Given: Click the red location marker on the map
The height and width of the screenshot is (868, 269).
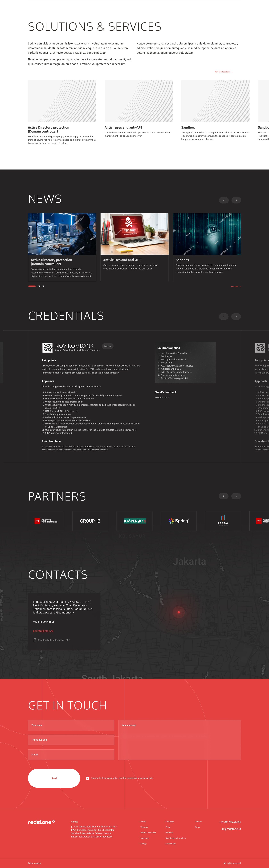Looking at the screenshot, I should point(179,612).
